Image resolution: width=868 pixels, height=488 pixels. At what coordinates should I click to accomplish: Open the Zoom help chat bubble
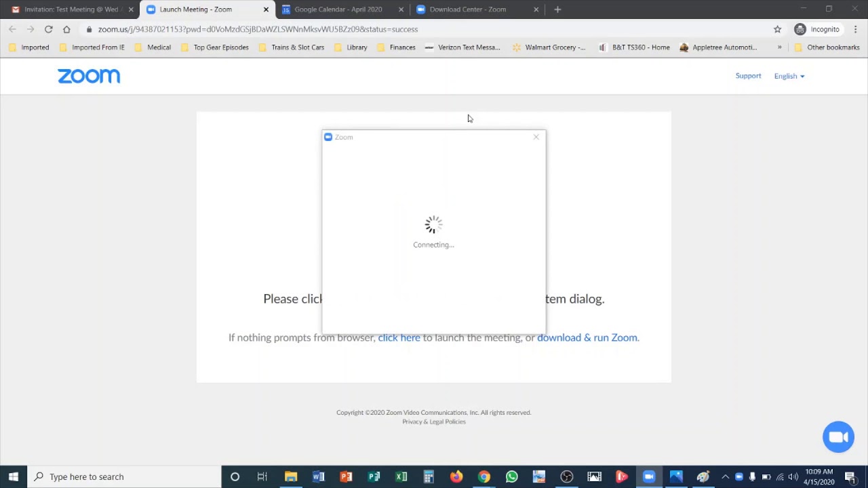pos(838,437)
